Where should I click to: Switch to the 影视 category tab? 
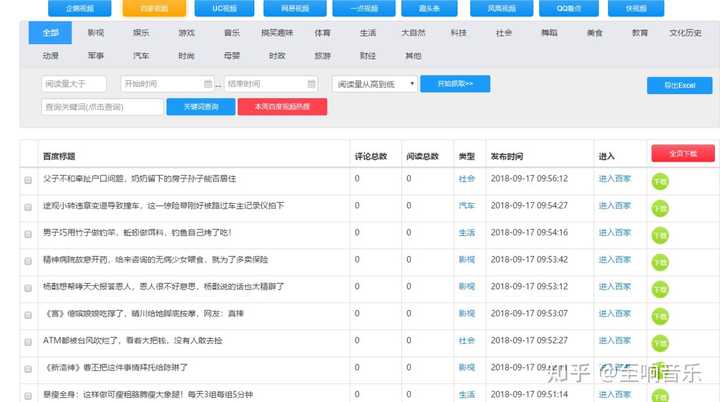96,33
